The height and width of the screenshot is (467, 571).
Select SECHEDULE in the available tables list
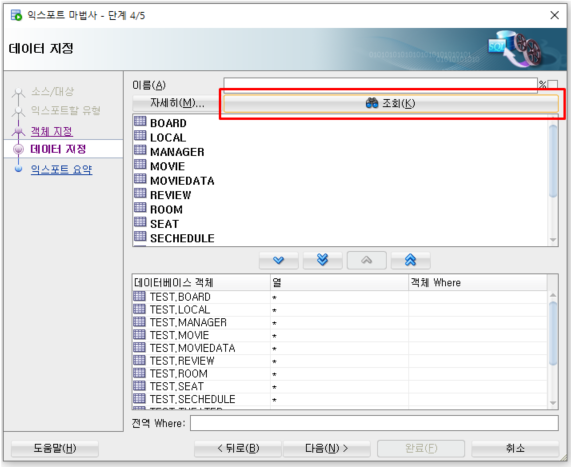(x=182, y=238)
